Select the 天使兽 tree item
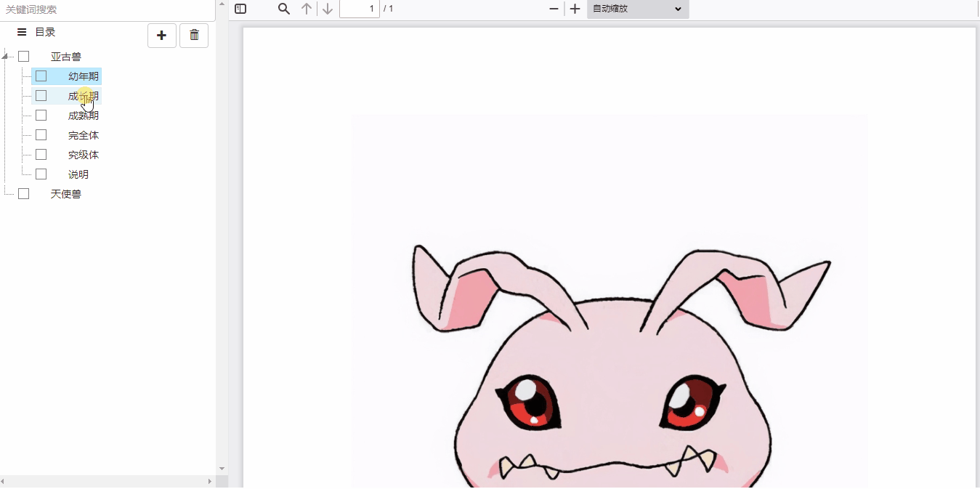Screen dimensions: 980x489 click(x=66, y=194)
